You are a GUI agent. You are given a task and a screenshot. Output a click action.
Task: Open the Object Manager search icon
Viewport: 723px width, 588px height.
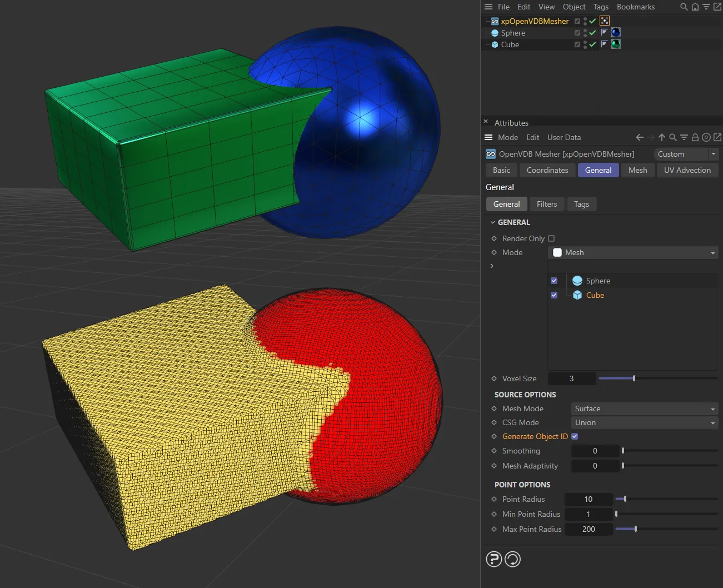point(684,7)
